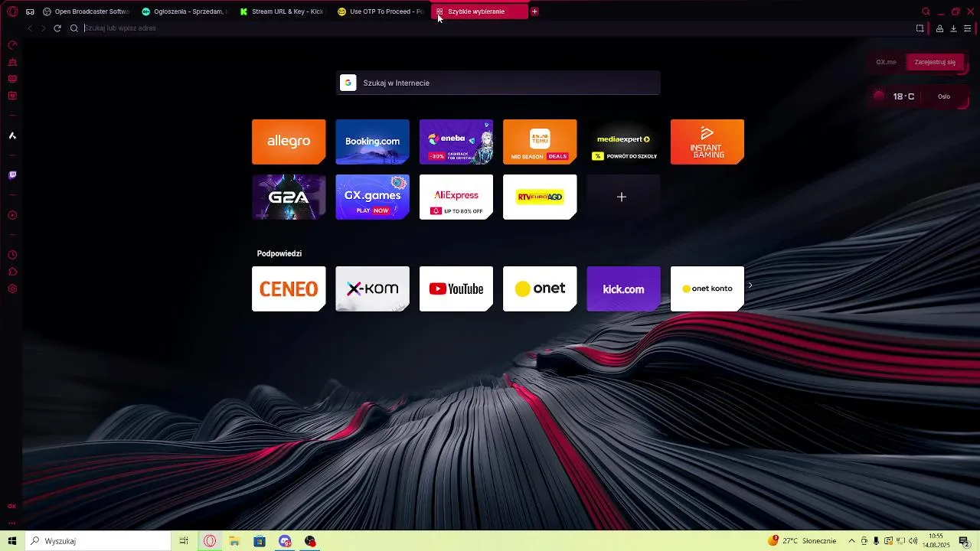Open the RTV EURO AGD tile

tap(540, 197)
